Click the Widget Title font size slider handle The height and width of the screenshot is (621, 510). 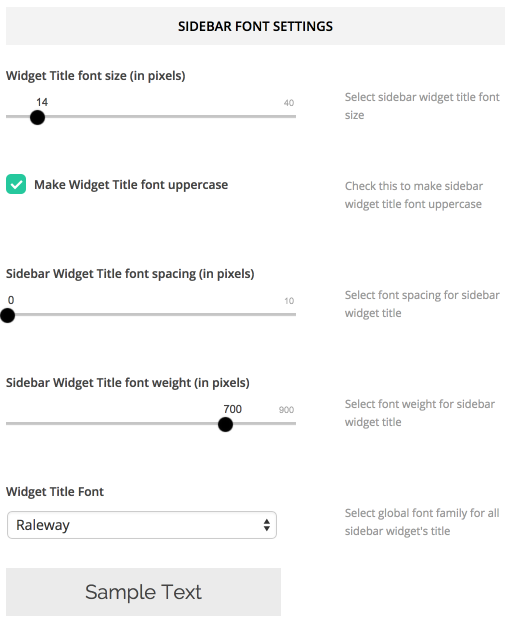pyautogui.click(x=37, y=117)
